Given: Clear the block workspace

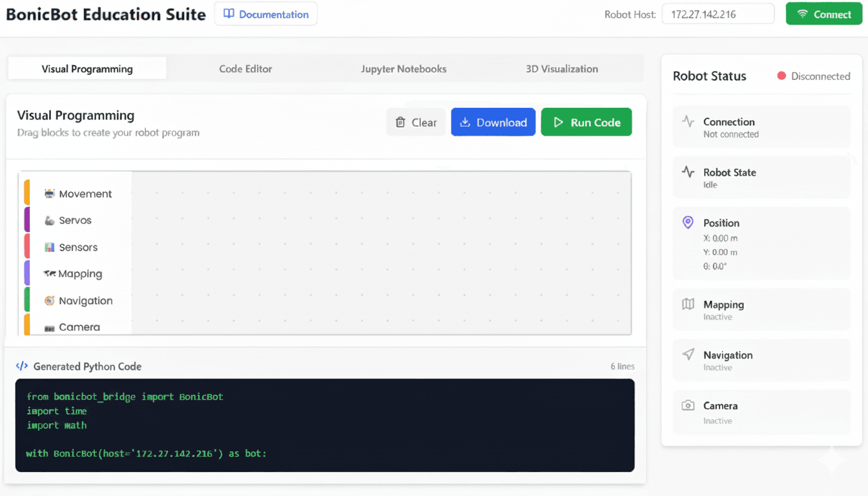Looking at the screenshot, I should (415, 122).
